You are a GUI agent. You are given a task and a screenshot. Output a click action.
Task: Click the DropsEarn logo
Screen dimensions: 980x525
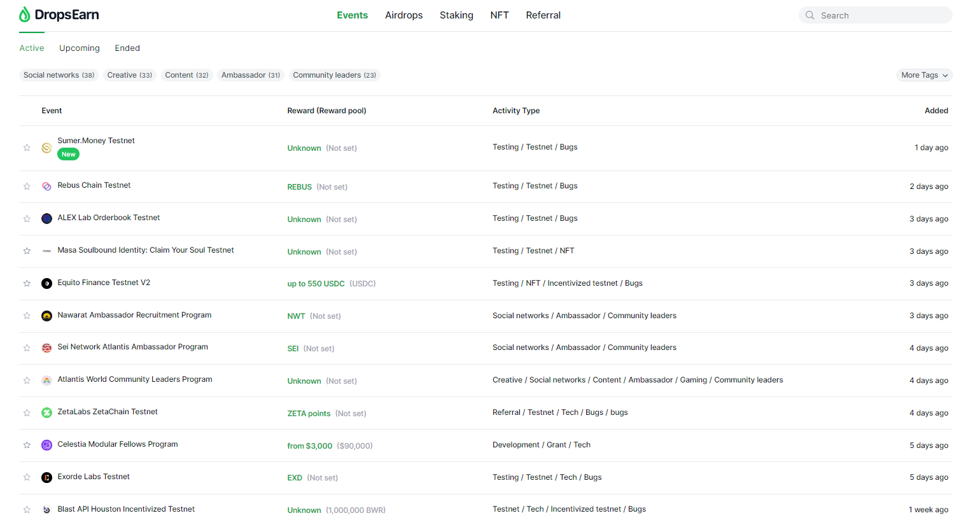coord(59,15)
